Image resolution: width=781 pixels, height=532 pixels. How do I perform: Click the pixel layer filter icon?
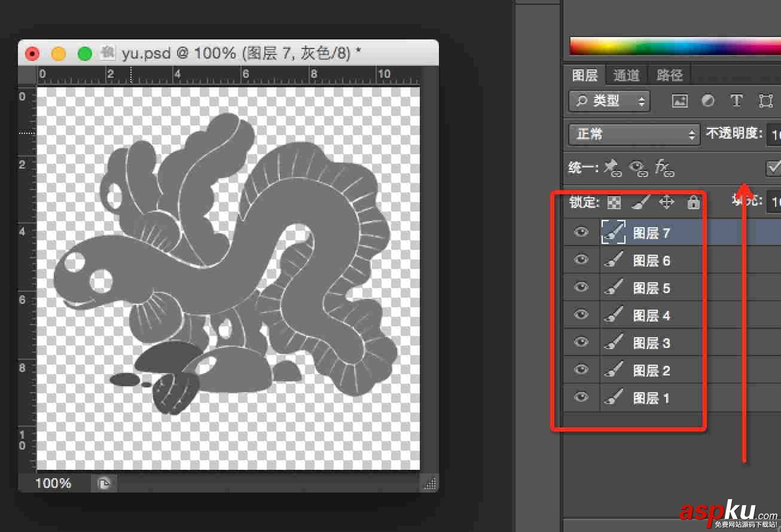pos(680,101)
